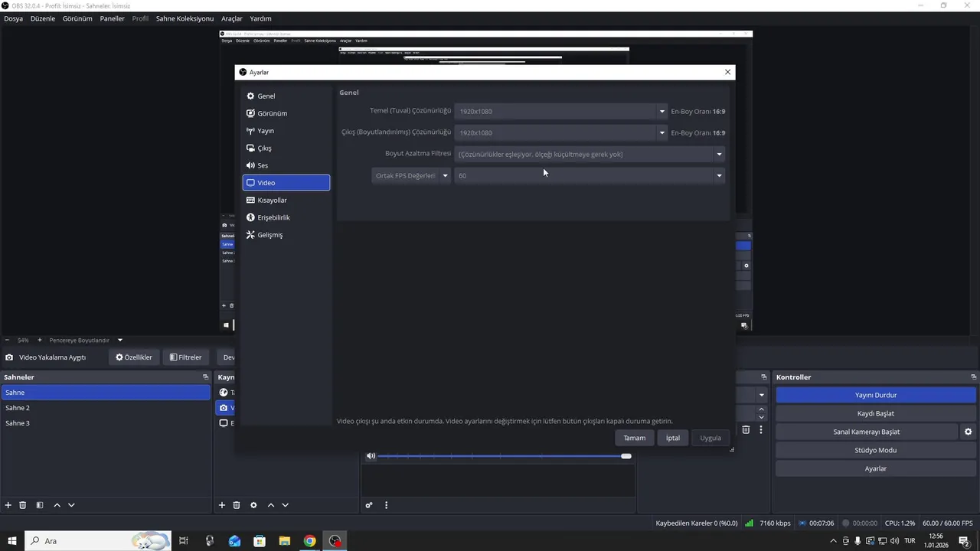This screenshot has height=551, width=980.
Task: Expand Temel (Tuval) Çözünürlüğü dropdown
Action: (x=662, y=111)
